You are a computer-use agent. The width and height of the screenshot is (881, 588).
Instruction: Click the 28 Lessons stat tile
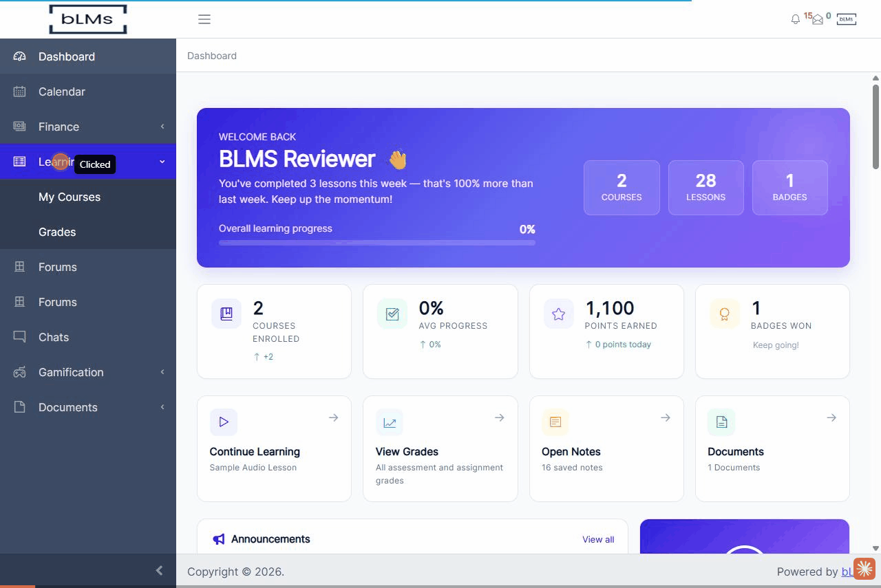[705, 188]
